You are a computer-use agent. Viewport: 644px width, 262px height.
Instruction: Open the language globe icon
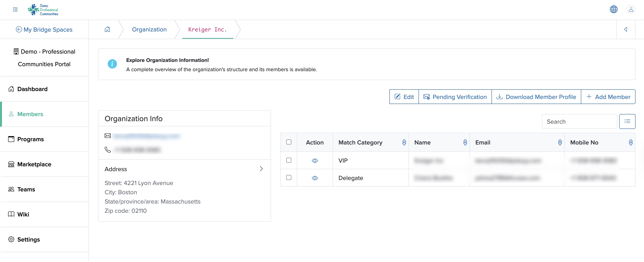point(613,9)
